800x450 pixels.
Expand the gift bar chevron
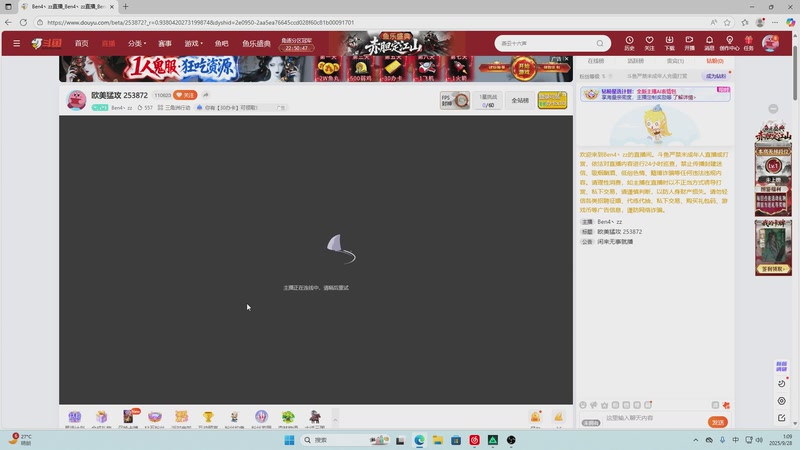click(x=335, y=420)
